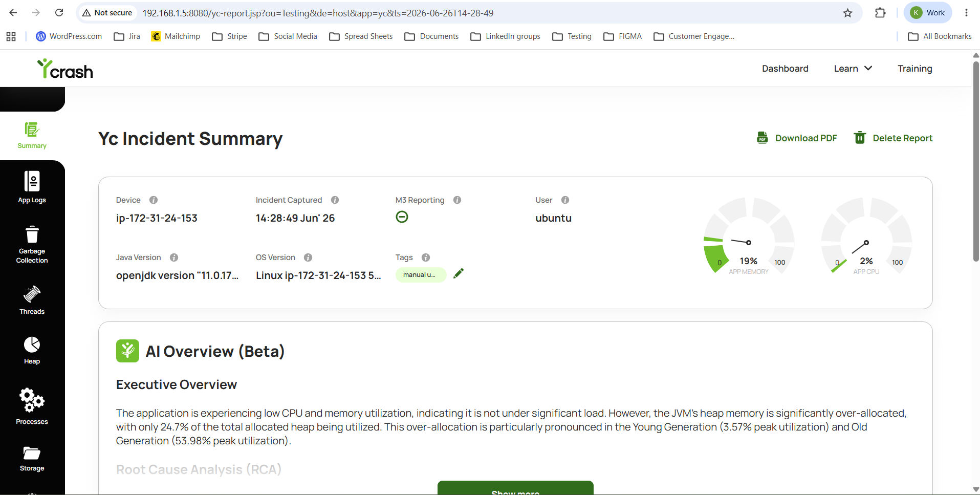
Task: Click the Yc Incident Summary heading
Action: tap(190, 139)
